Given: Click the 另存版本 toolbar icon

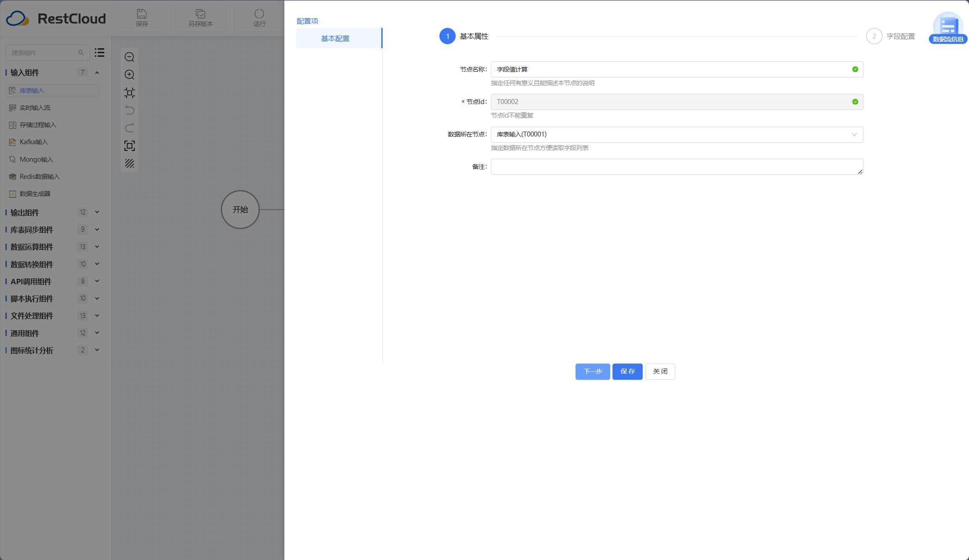Looking at the screenshot, I should tap(201, 18).
